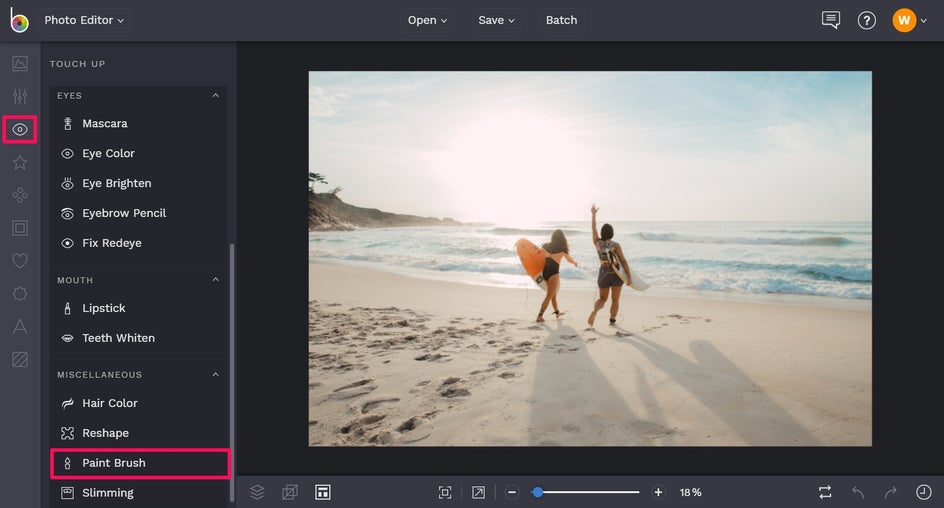Select the Text tool letter A icon
This screenshot has height=508, width=944.
(x=19, y=327)
